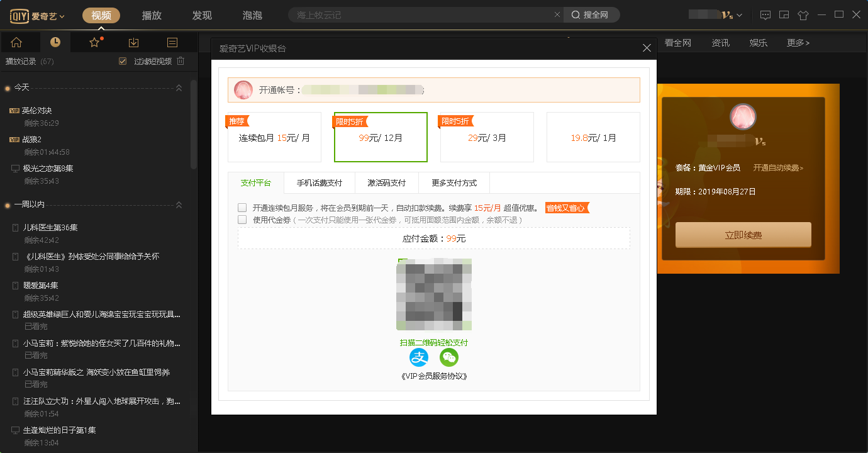Clear the search box with the X icon

557,14
